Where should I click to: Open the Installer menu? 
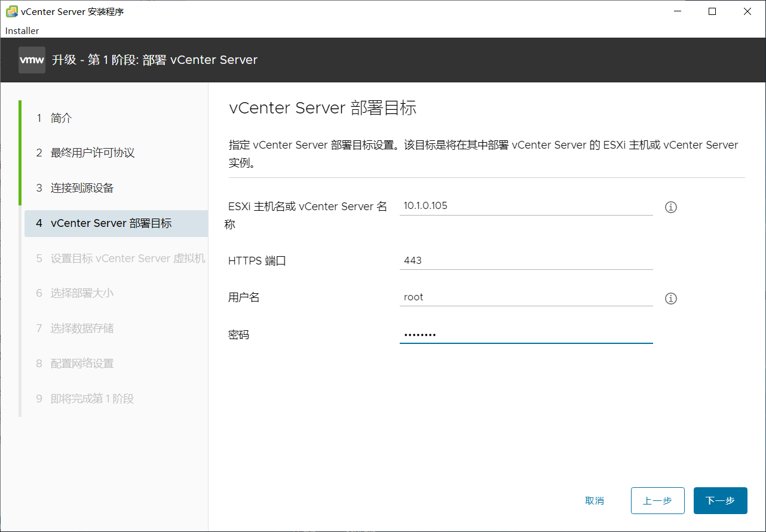pyautogui.click(x=22, y=30)
